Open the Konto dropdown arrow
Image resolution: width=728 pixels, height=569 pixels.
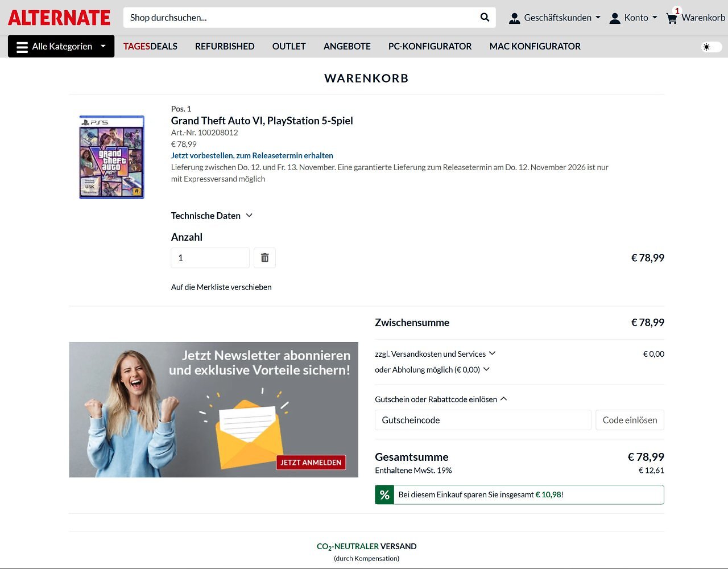[x=655, y=18]
